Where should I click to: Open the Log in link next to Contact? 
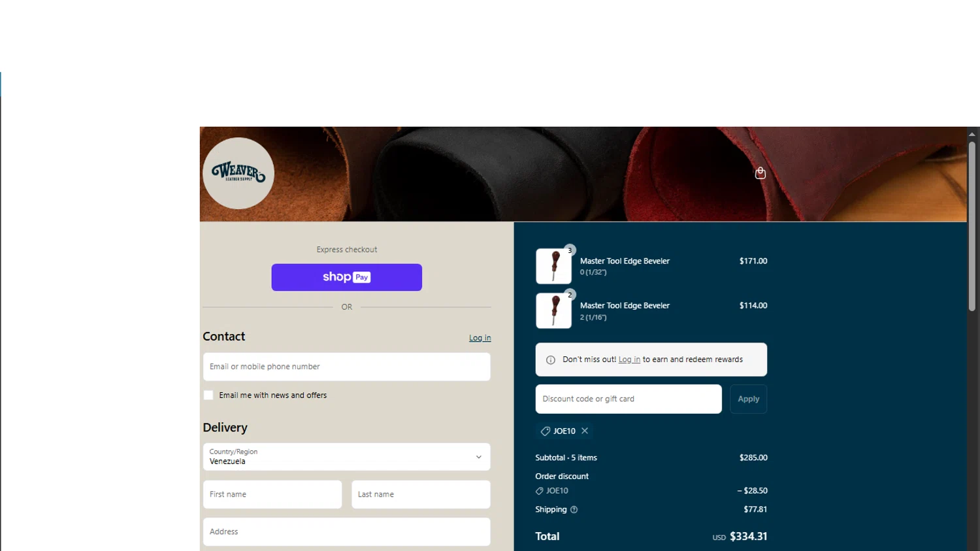[480, 338]
